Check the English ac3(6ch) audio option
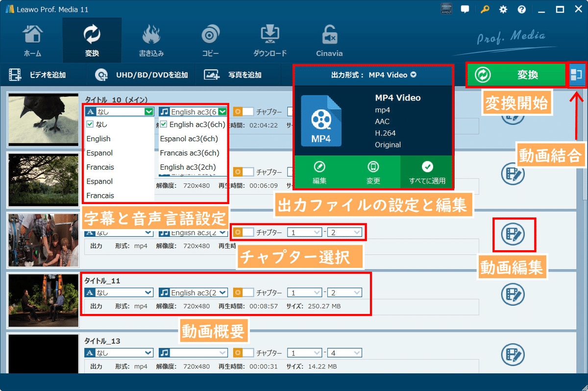 click(x=193, y=125)
